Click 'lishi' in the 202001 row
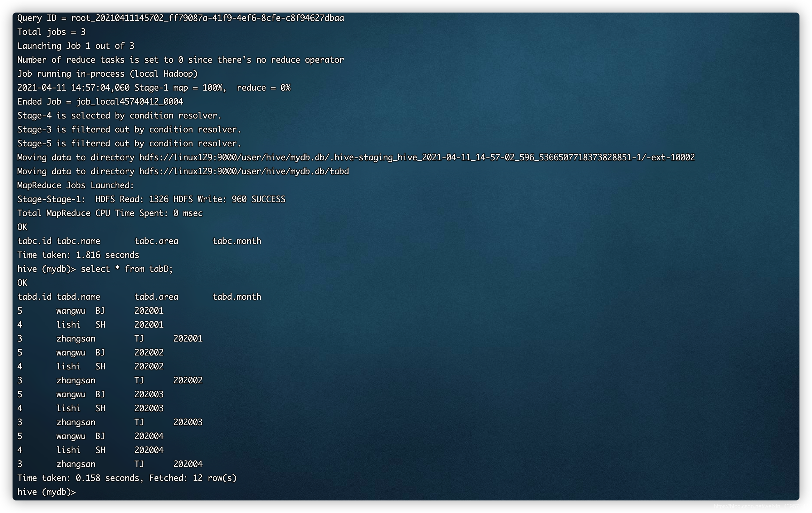 pos(68,325)
